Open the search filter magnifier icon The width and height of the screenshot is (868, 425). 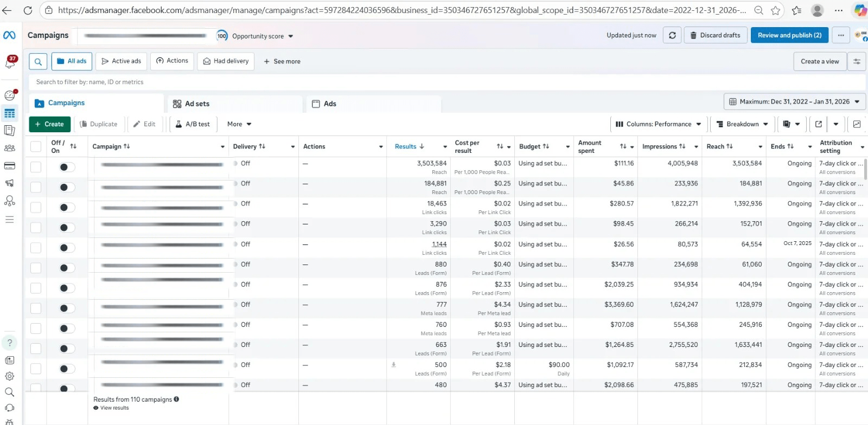(38, 61)
